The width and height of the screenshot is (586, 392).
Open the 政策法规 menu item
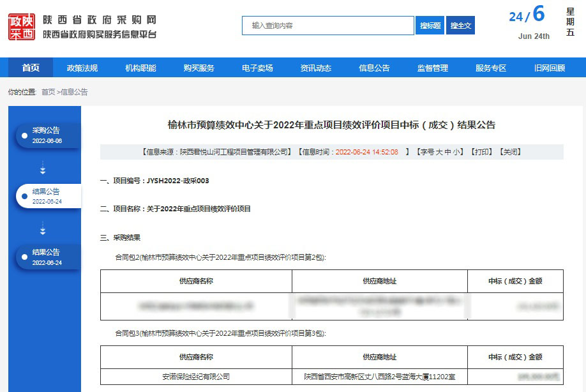[x=82, y=68]
